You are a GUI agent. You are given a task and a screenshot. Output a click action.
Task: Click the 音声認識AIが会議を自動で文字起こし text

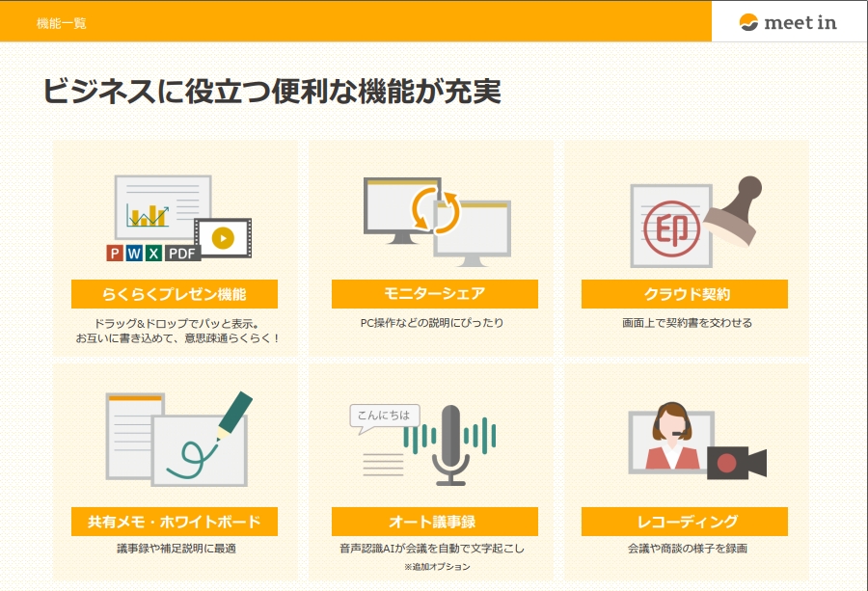click(x=432, y=549)
